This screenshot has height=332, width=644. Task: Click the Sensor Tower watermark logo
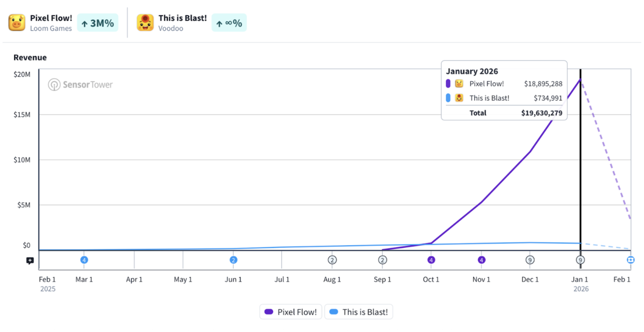click(80, 85)
